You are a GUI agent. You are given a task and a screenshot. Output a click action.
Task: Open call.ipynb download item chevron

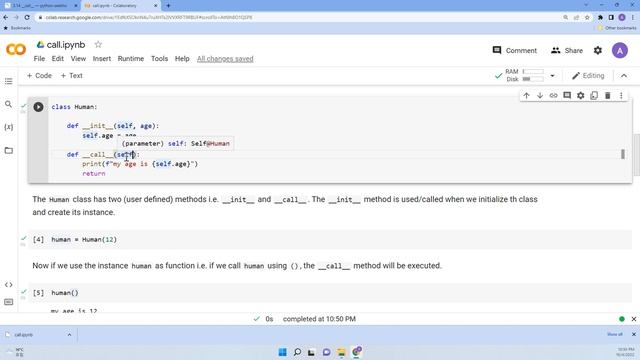pos(69,335)
